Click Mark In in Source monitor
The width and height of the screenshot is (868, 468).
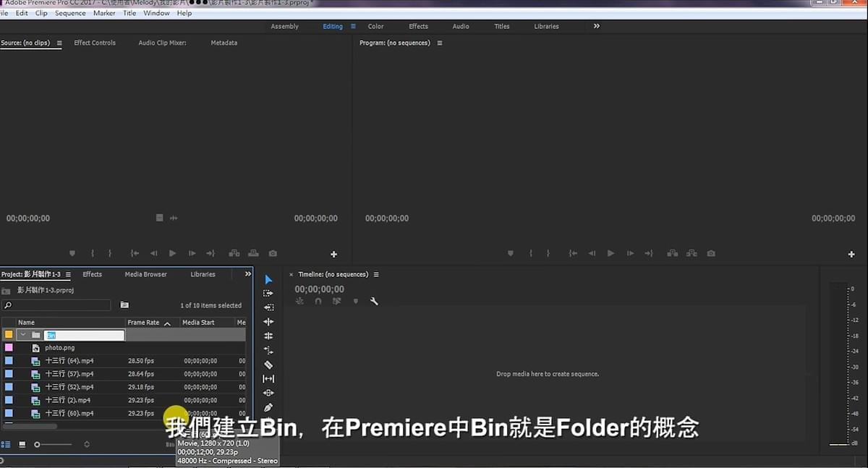click(x=93, y=253)
